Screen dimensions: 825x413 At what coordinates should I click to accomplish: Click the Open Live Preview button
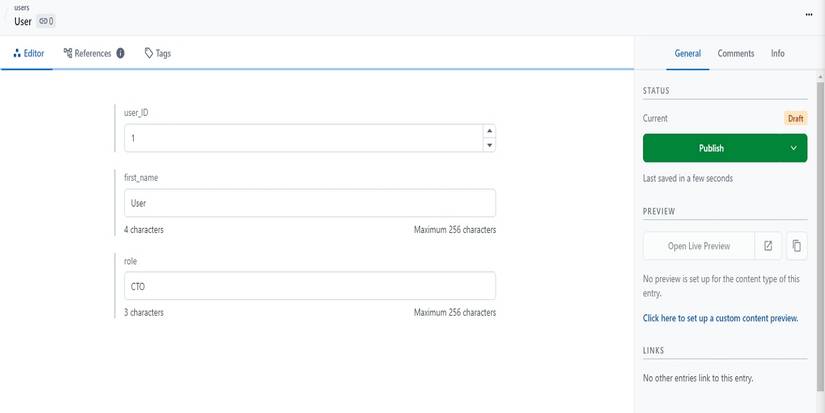[699, 245]
